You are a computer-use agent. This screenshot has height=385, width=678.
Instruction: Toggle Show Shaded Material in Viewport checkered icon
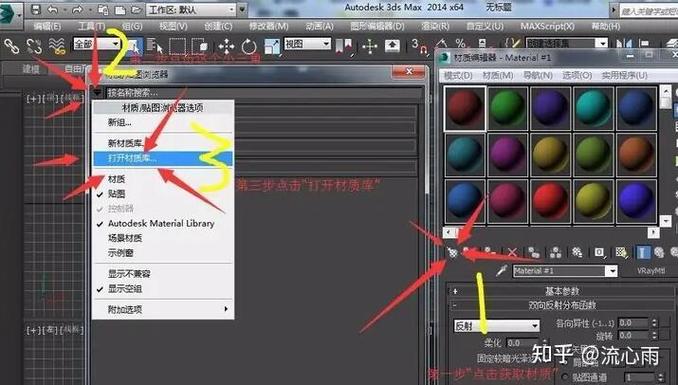pos(621,252)
